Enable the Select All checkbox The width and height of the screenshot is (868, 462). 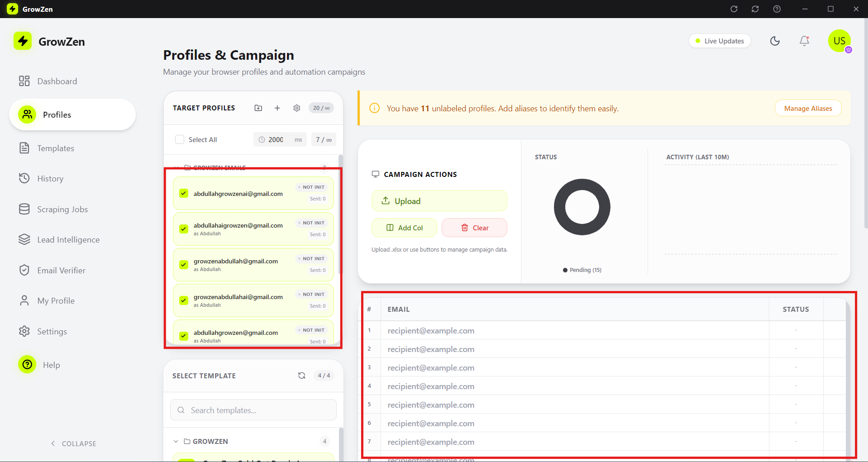(x=180, y=139)
